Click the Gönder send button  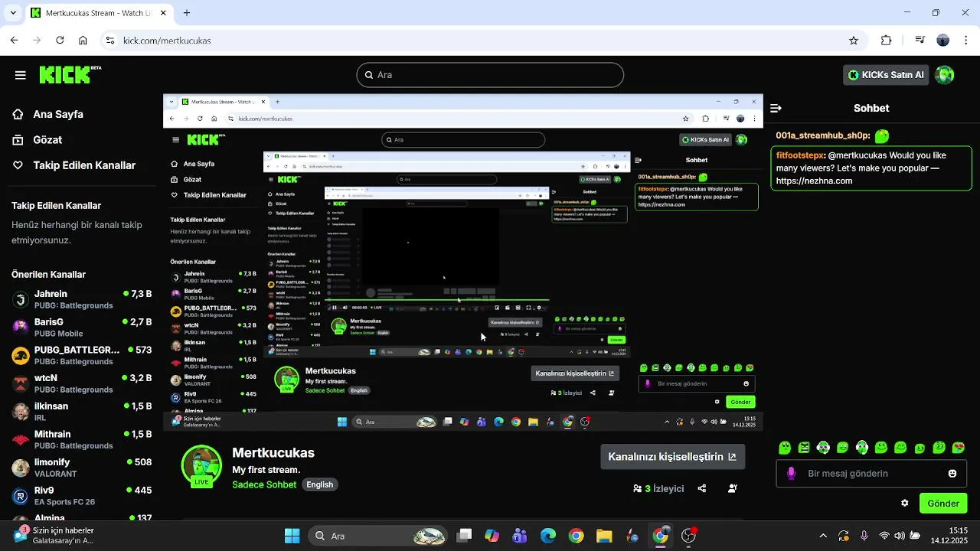(943, 504)
